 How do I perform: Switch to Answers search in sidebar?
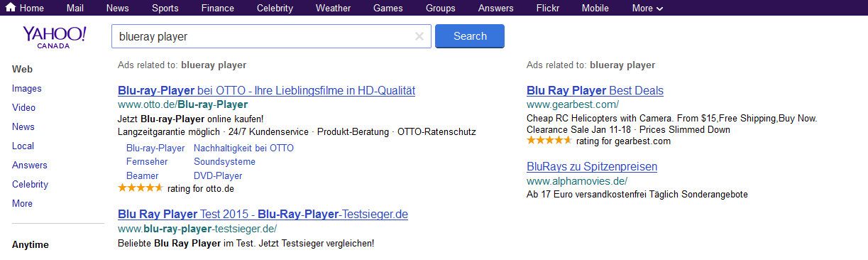pos(30,165)
